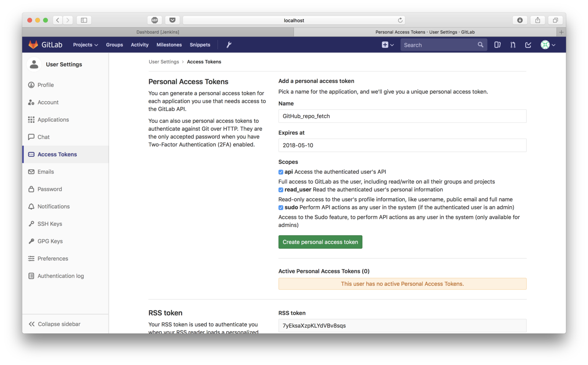Uncheck the api scope checkbox

281,172
